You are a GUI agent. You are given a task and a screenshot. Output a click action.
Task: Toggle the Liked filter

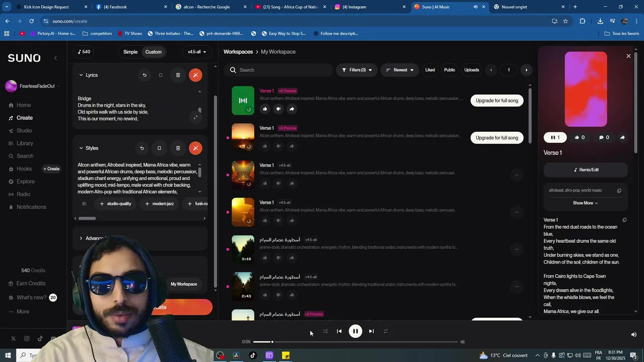pos(430,70)
